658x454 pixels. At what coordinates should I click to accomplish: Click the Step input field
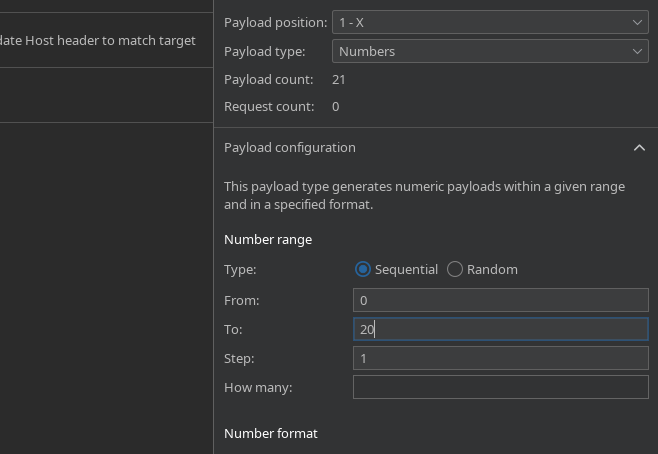coord(500,358)
